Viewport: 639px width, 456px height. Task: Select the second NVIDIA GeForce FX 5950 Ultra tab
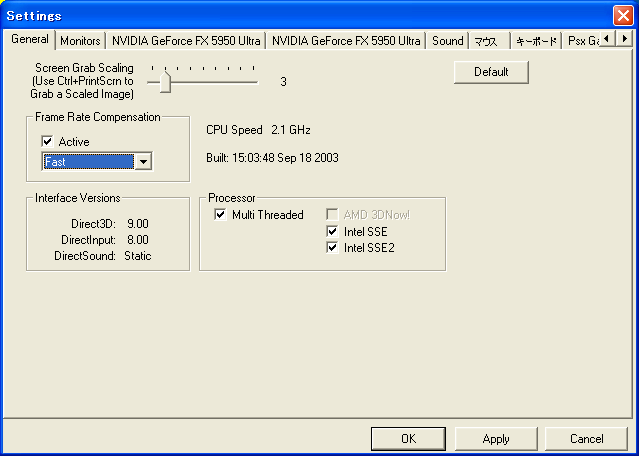[346, 41]
